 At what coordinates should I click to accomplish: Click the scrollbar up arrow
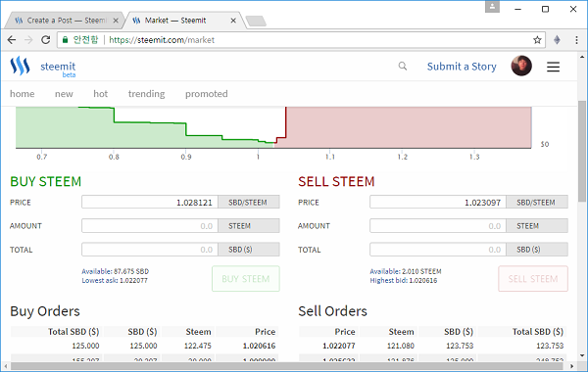[x=582, y=57]
